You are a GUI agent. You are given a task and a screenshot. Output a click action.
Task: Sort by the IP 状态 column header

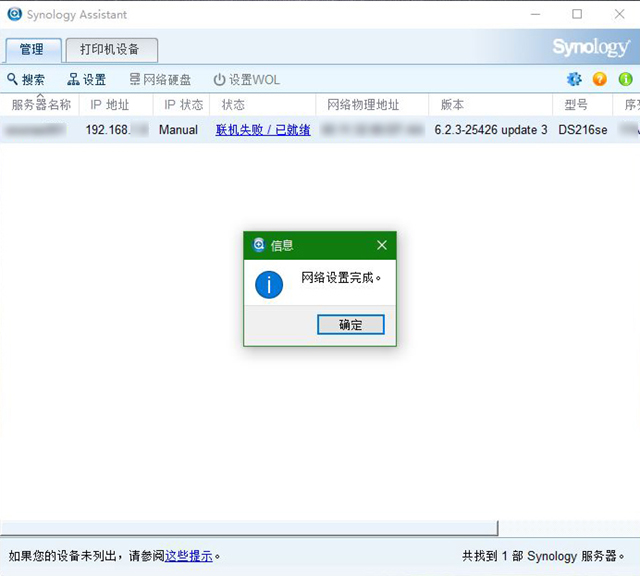(182, 105)
